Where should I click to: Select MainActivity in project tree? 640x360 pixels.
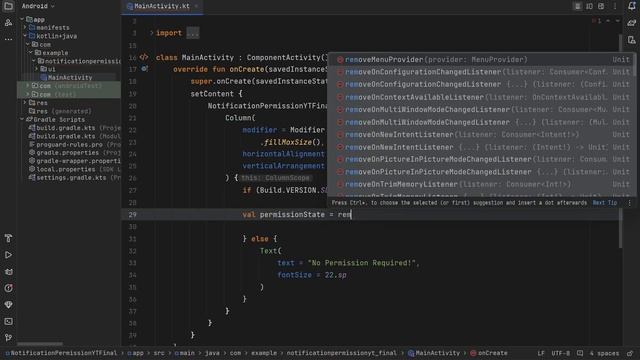(66, 78)
